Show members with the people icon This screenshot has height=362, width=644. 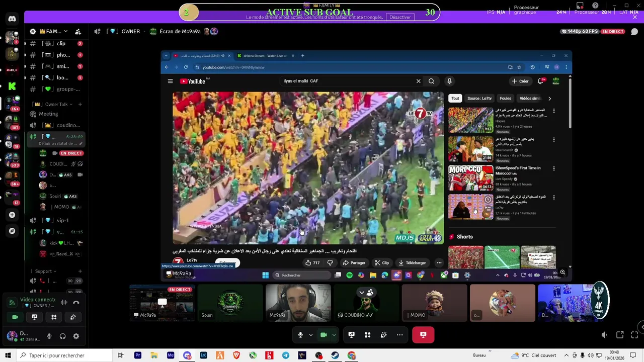tap(370, 292)
